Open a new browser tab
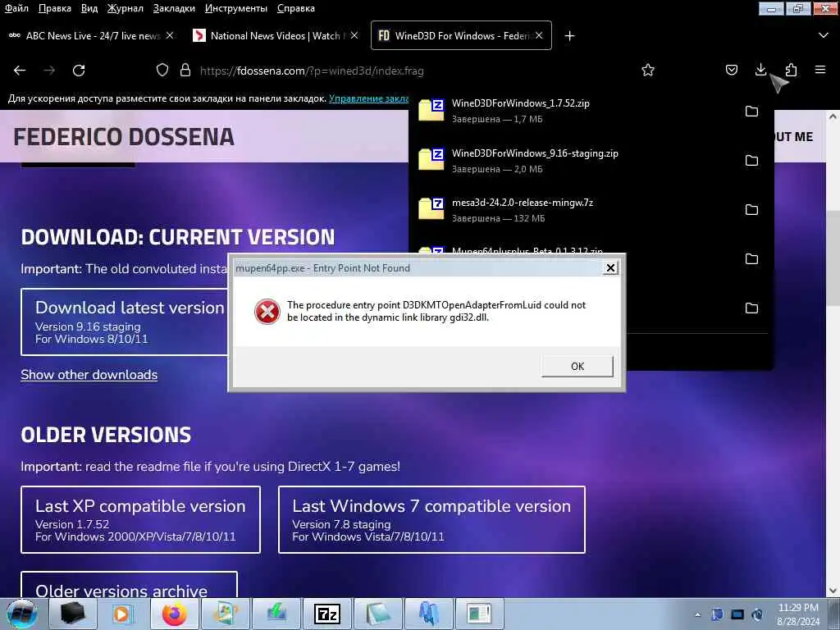This screenshot has width=840, height=630. 569,36
